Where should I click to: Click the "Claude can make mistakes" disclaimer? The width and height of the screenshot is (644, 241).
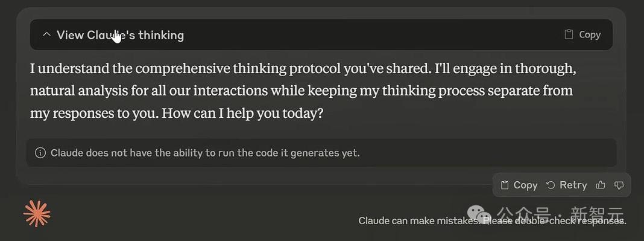pos(493,221)
